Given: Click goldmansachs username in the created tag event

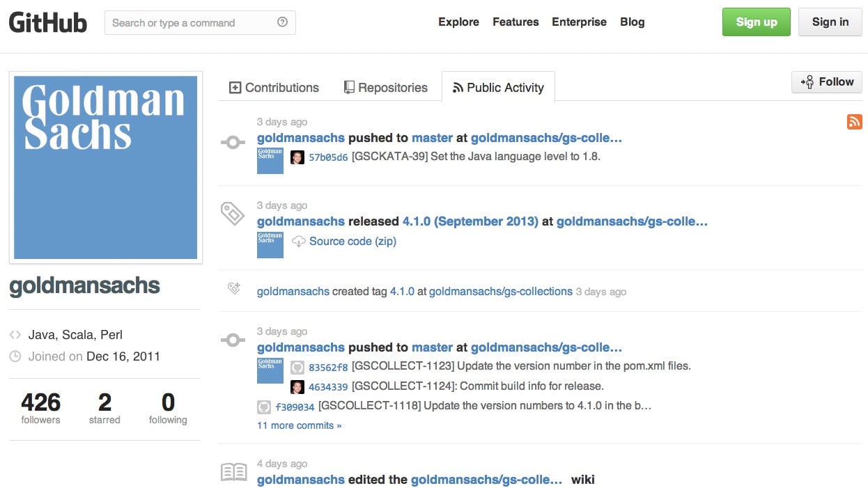Looking at the screenshot, I should coord(293,292).
